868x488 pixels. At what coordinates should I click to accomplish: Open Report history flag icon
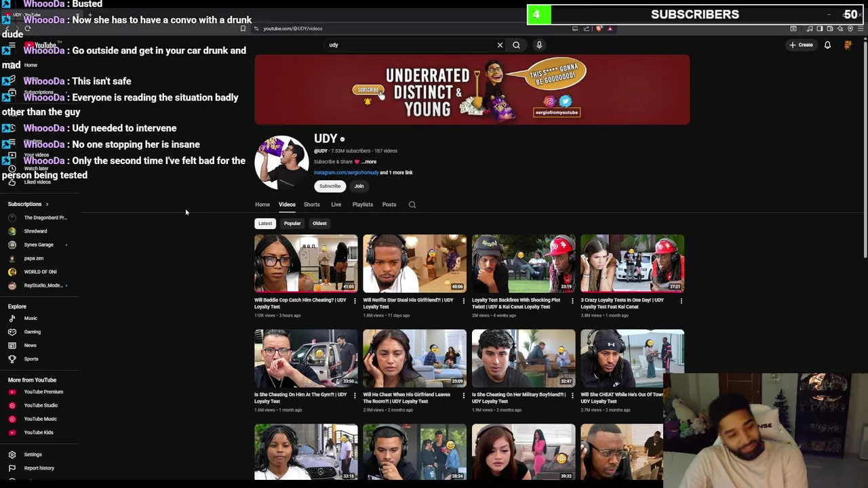click(12, 468)
